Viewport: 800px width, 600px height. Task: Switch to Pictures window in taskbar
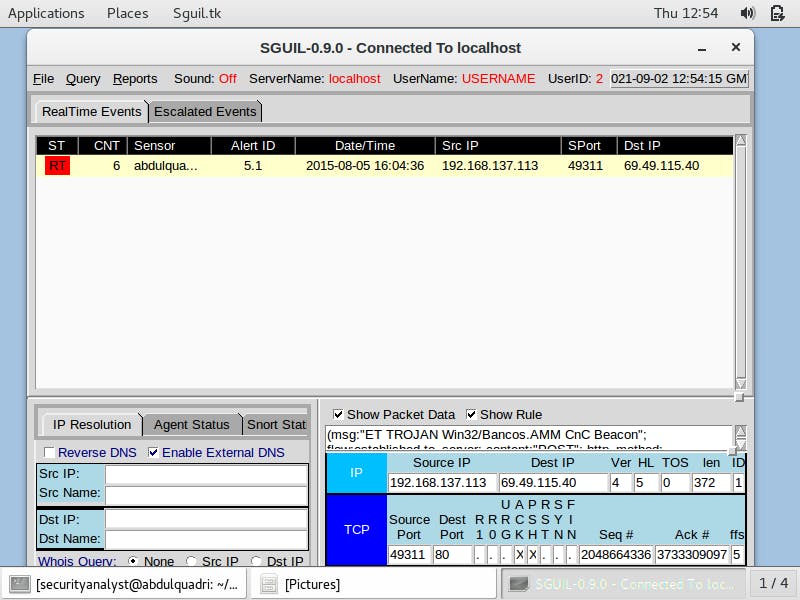point(375,584)
